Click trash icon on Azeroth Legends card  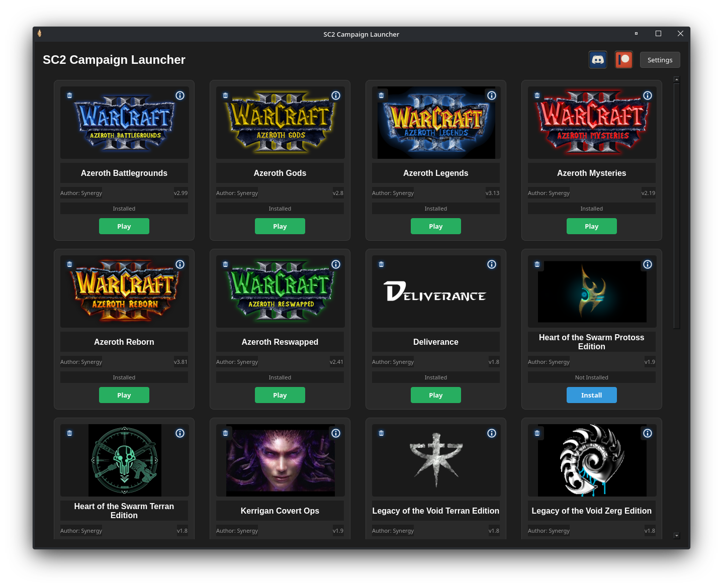(x=382, y=95)
